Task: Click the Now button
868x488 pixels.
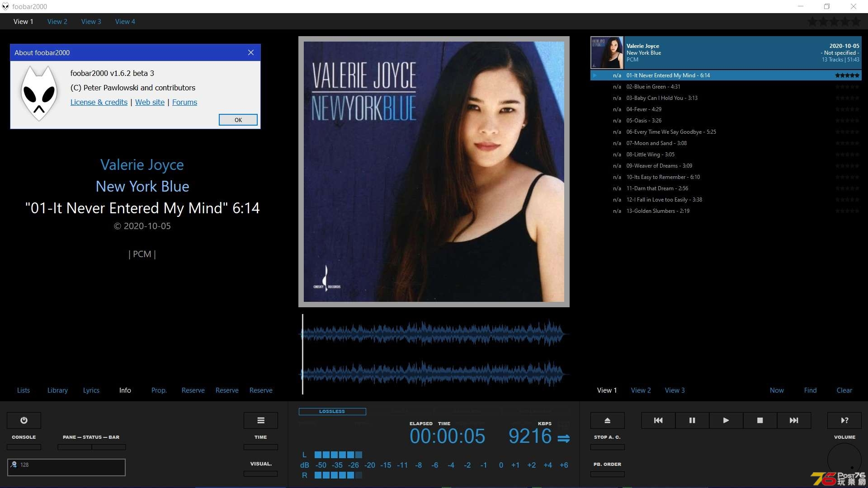Action: [777, 390]
